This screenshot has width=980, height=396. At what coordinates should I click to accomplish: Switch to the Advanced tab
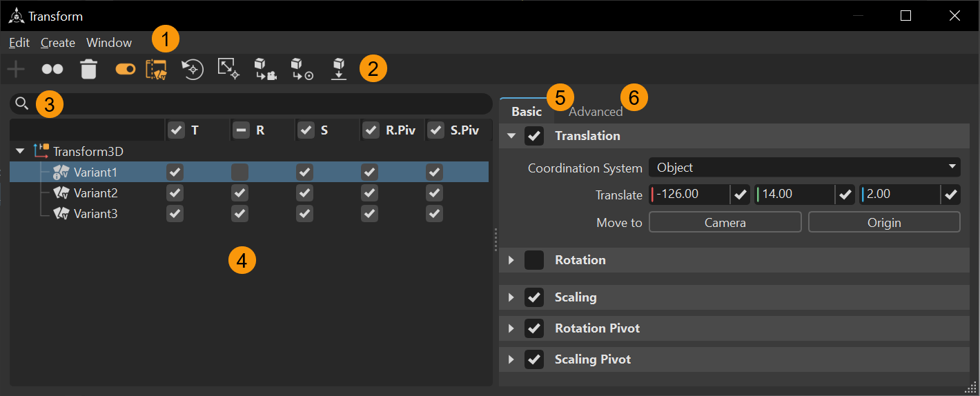[596, 112]
